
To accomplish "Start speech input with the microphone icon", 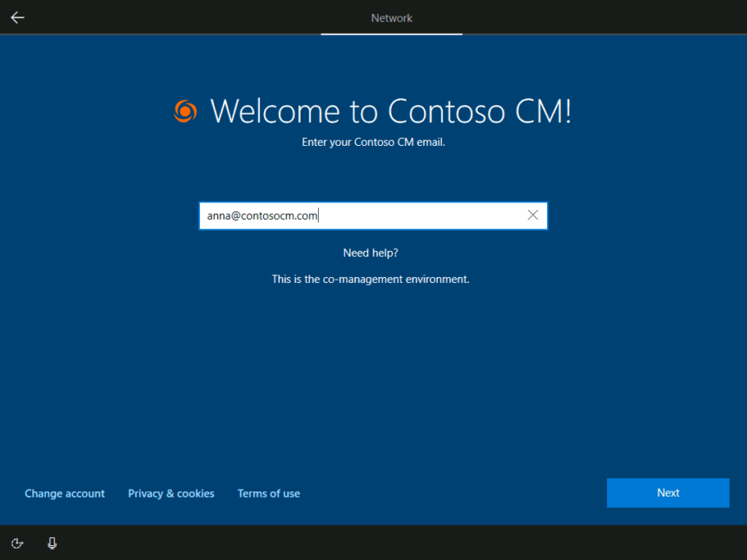I will click(51, 543).
